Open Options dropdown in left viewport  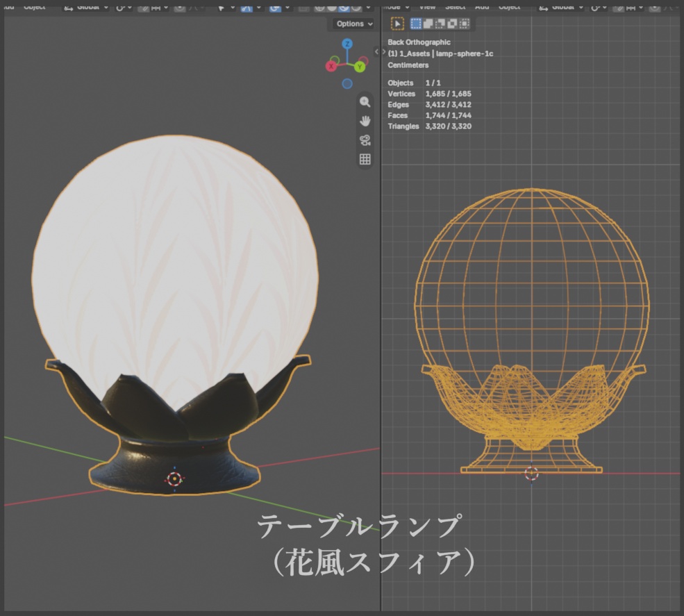(x=353, y=24)
